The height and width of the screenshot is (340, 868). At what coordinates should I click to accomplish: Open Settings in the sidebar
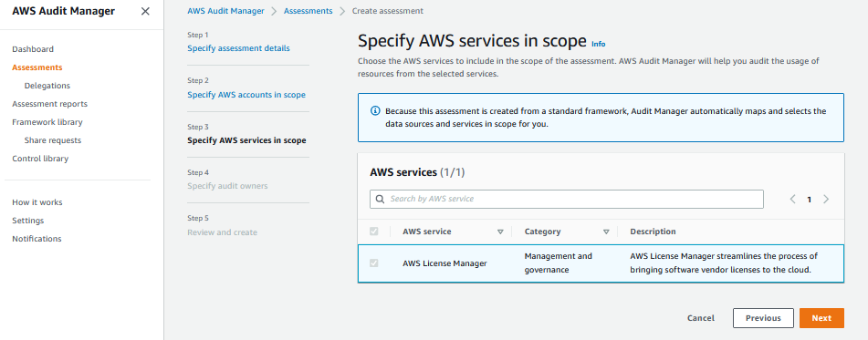tap(27, 221)
